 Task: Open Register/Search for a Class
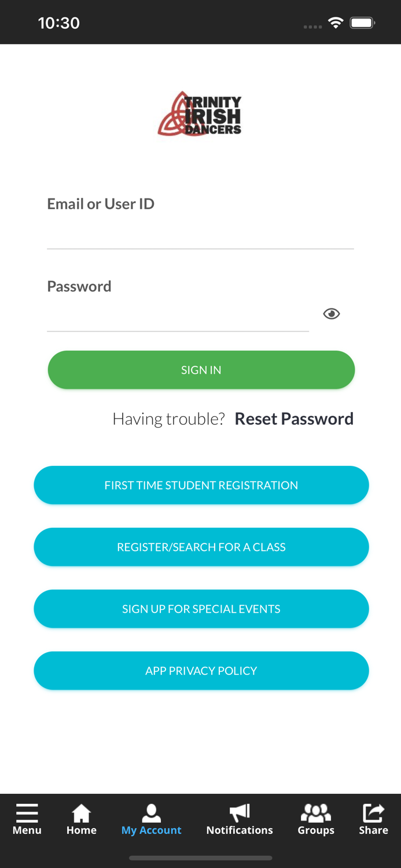[201, 547]
